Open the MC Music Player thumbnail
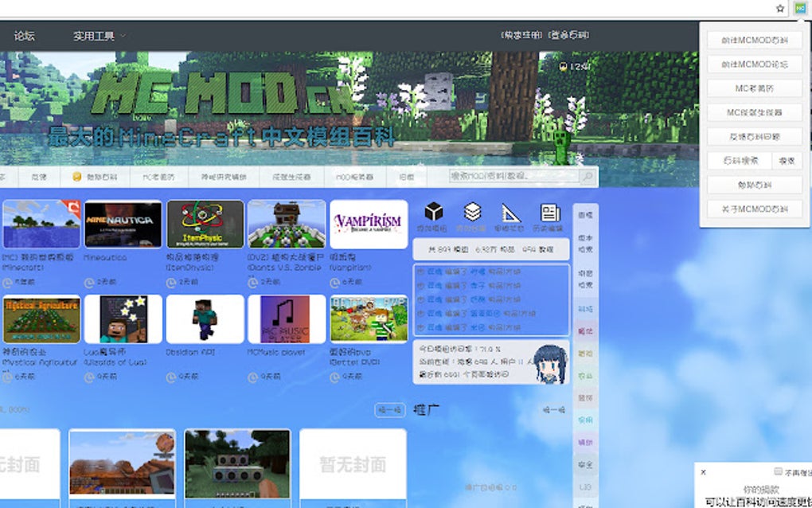Viewport: 812px width, 508px height. point(287,319)
